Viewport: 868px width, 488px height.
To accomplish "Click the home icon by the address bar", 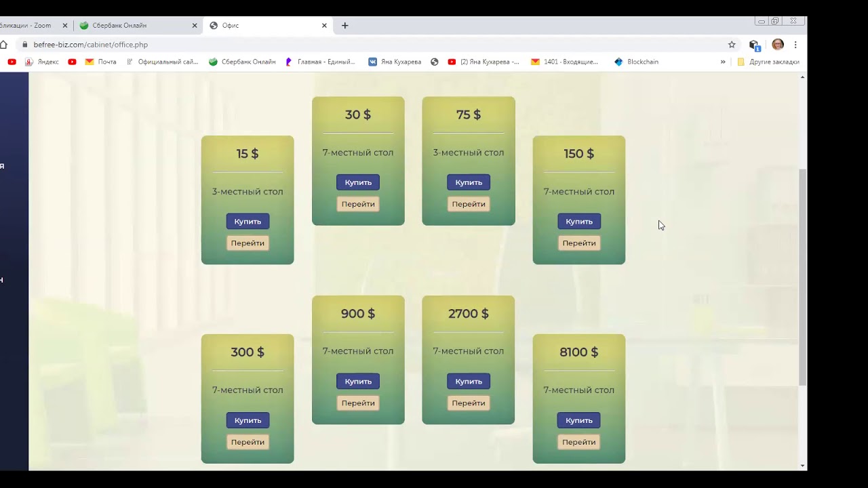I will [x=3, y=45].
